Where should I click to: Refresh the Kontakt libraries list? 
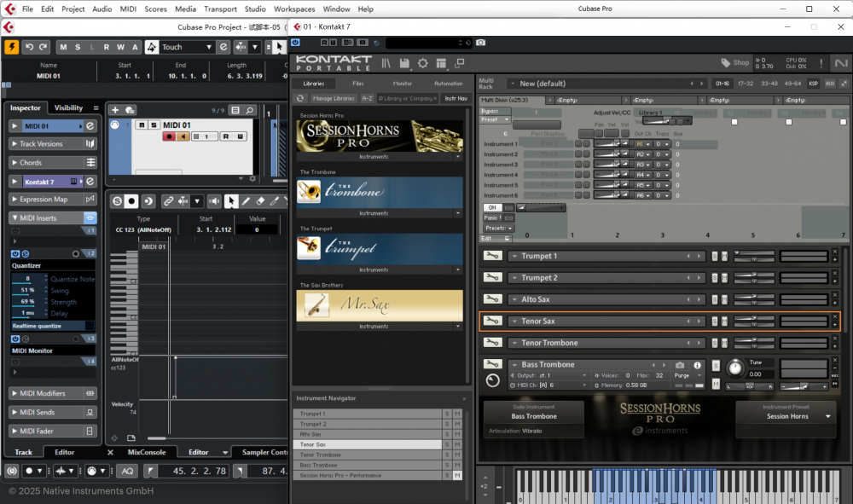click(x=300, y=98)
